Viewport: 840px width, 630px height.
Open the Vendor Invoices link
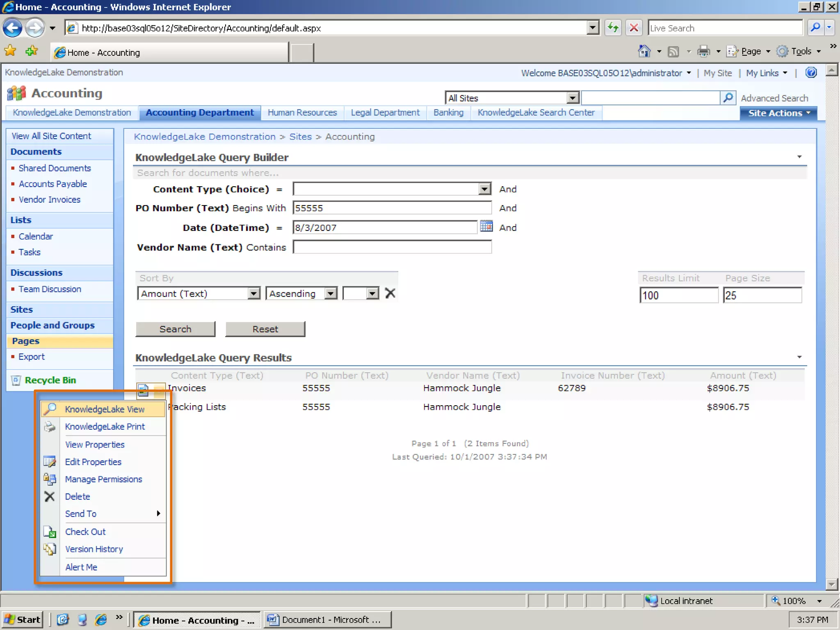[x=49, y=199]
